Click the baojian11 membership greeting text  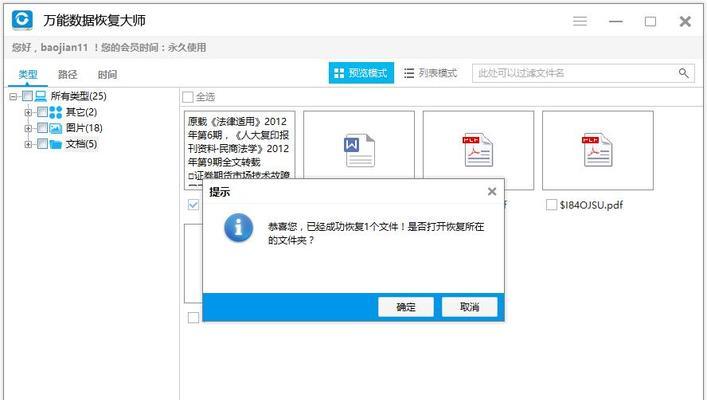[109, 47]
